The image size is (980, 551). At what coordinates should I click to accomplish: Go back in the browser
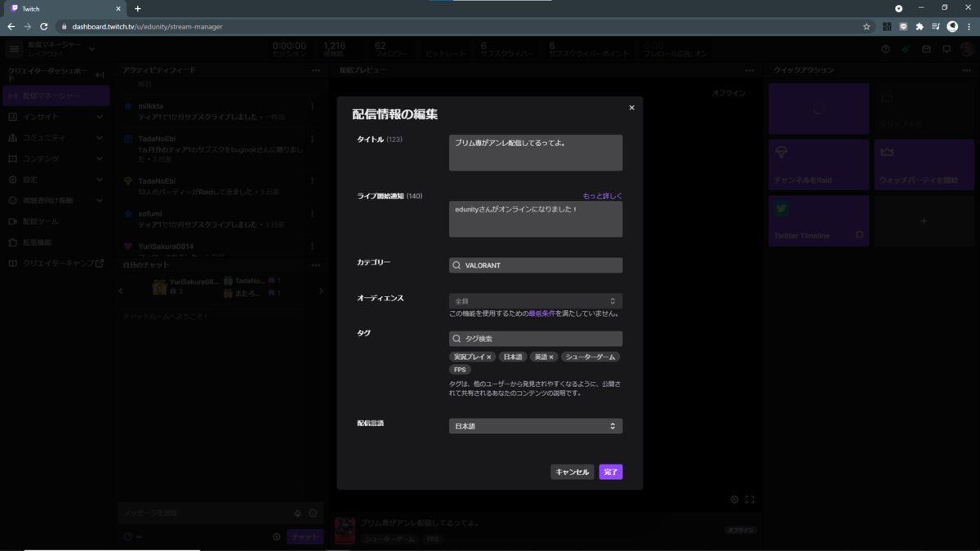pyautogui.click(x=11, y=26)
